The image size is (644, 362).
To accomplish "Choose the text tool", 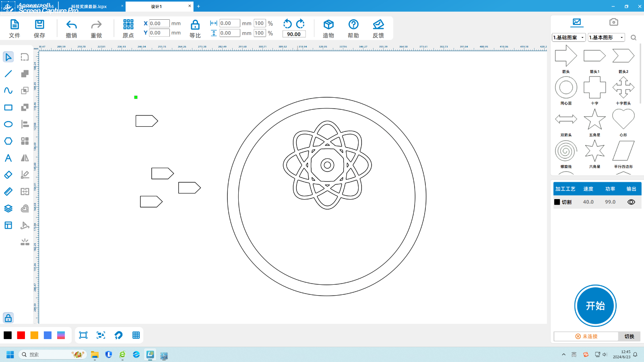I will coord(8,158).
